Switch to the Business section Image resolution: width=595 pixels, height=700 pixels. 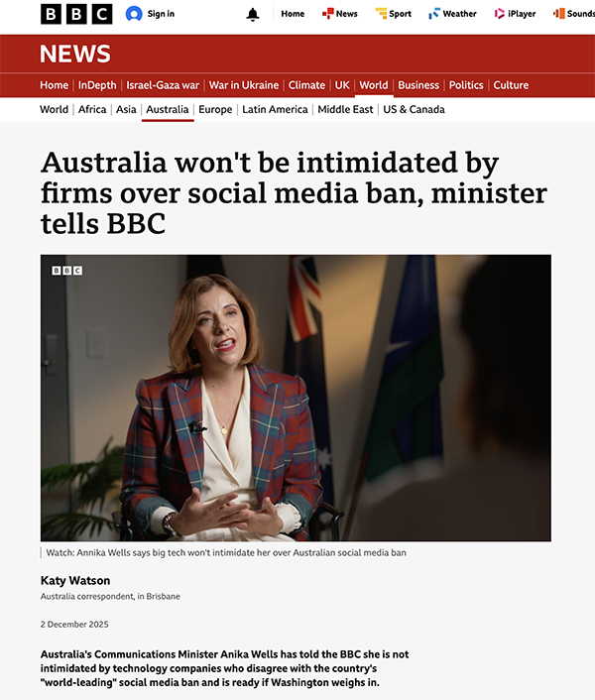click(418, 85)
